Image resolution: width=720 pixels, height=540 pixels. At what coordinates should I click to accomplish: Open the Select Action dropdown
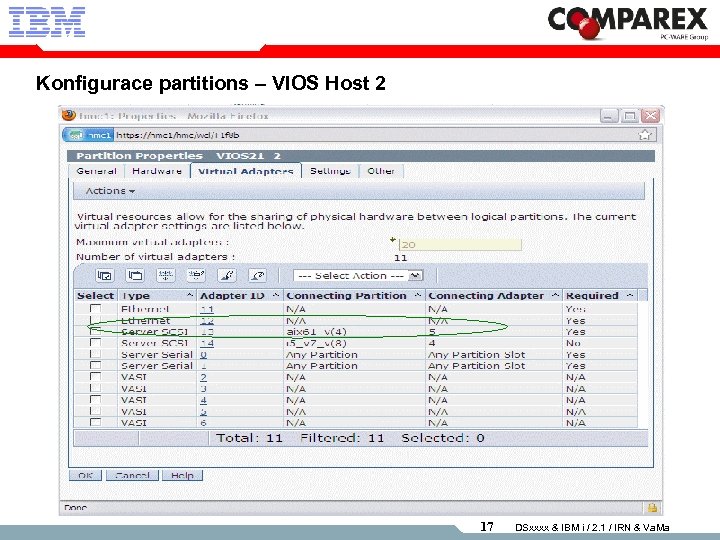(358, 276)
